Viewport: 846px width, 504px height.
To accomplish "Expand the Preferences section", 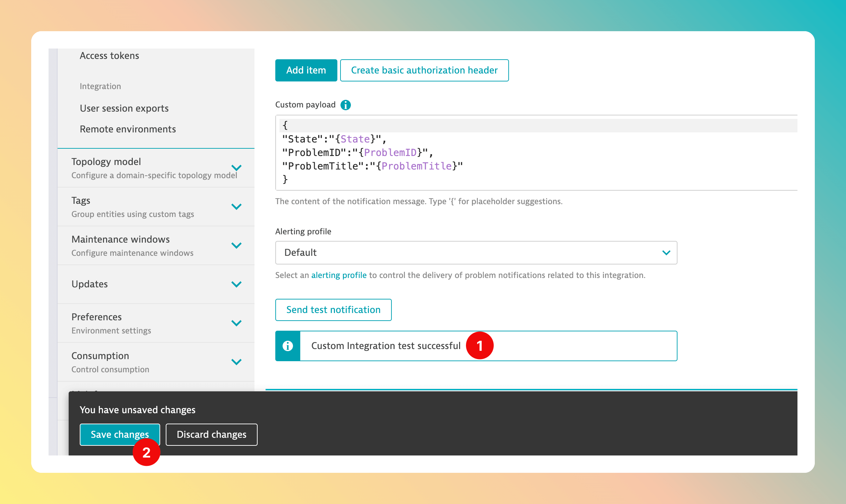I will coord(236,323).
